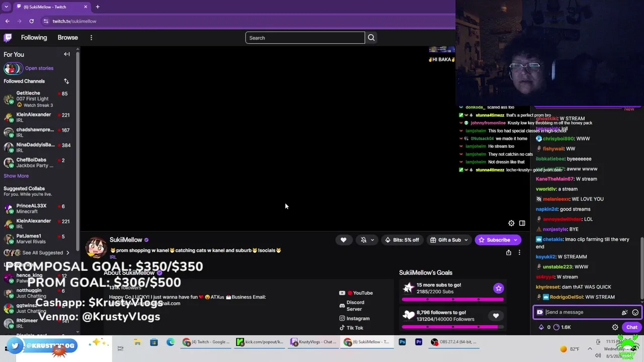Open File Explorer from the taskbar

(x=137, y=342)
